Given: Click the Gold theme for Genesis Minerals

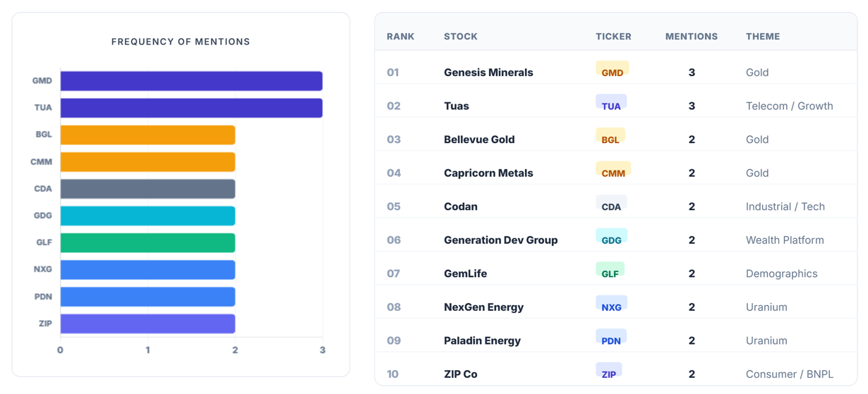Looking at the screenshot, I should [x=757, y=73].
